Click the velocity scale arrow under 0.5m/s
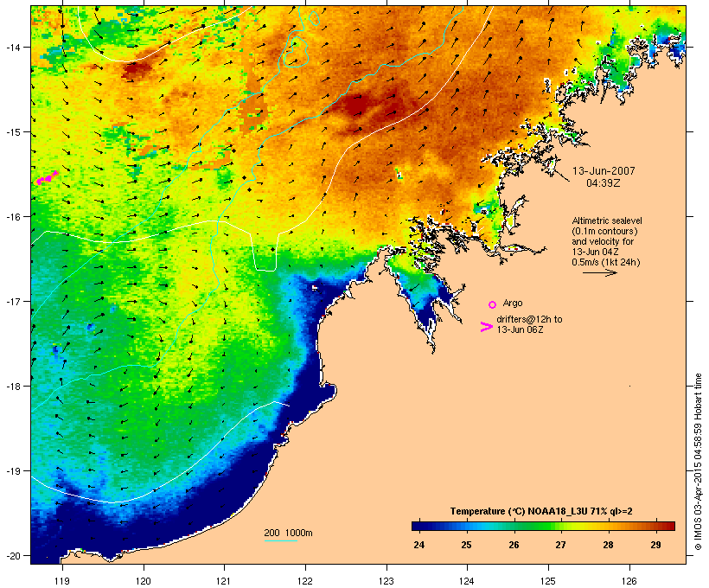 (x=600, y=272)
